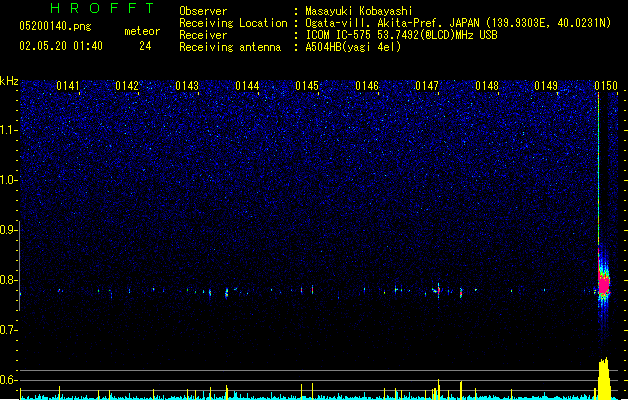Image resolution: width=629 pixels, height=400 pixels.
Task: Click observer name Masayuki Kobayashi
Action: click(359, 11)
